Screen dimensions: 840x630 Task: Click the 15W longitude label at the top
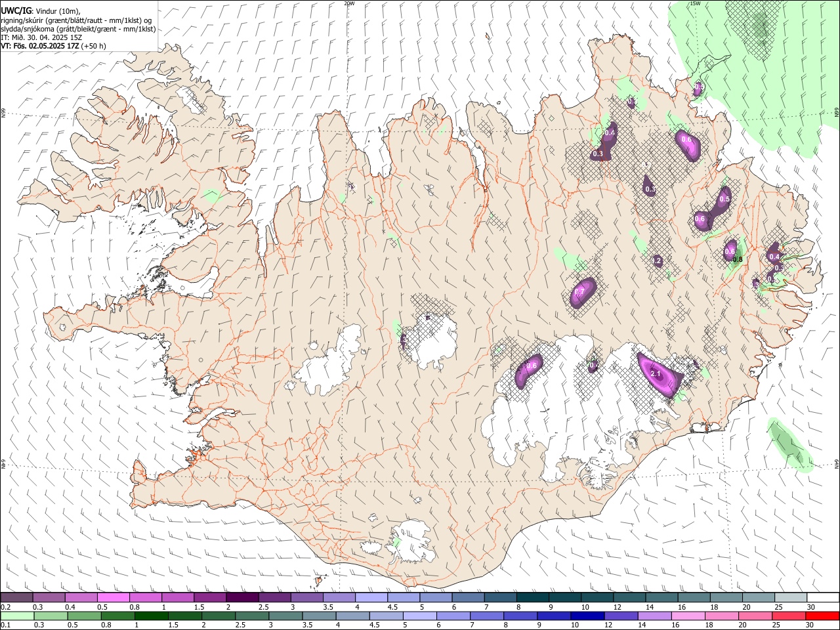(x=695, y=3)
